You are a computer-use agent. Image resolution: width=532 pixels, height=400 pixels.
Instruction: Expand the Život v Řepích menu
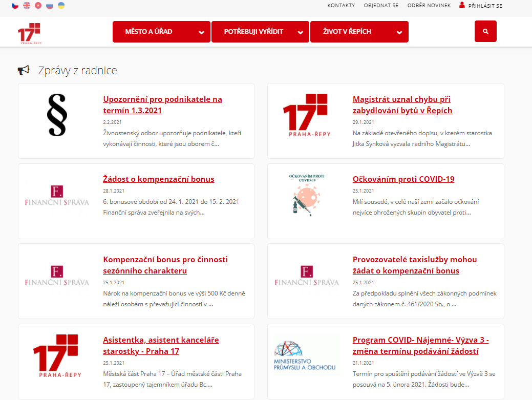click(359, 32)
